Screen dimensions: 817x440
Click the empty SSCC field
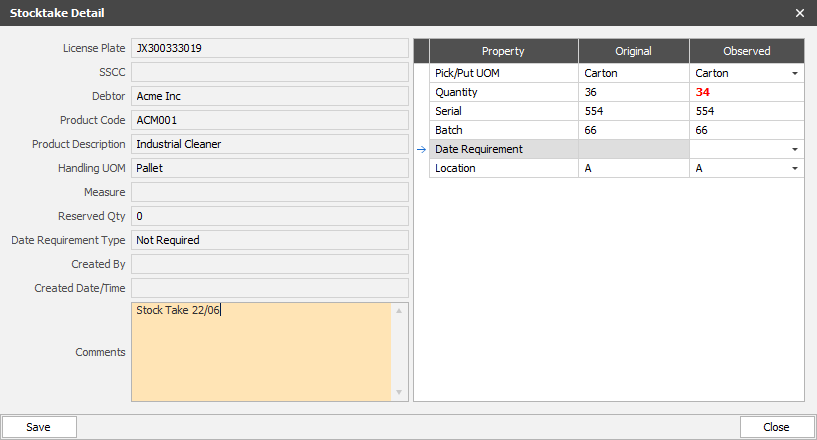[269, 72]
